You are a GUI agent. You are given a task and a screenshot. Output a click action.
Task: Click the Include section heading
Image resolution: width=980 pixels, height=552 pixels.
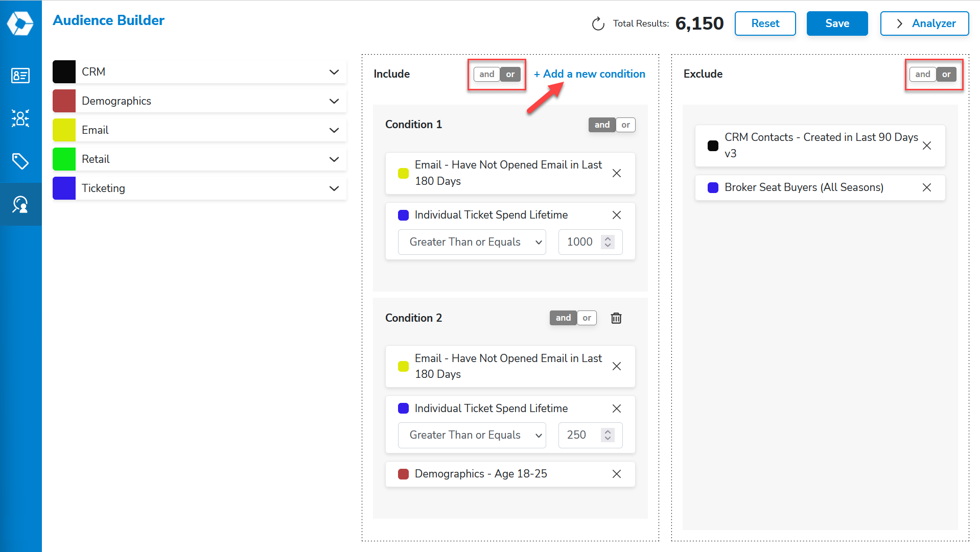click(x=391, y=74)
